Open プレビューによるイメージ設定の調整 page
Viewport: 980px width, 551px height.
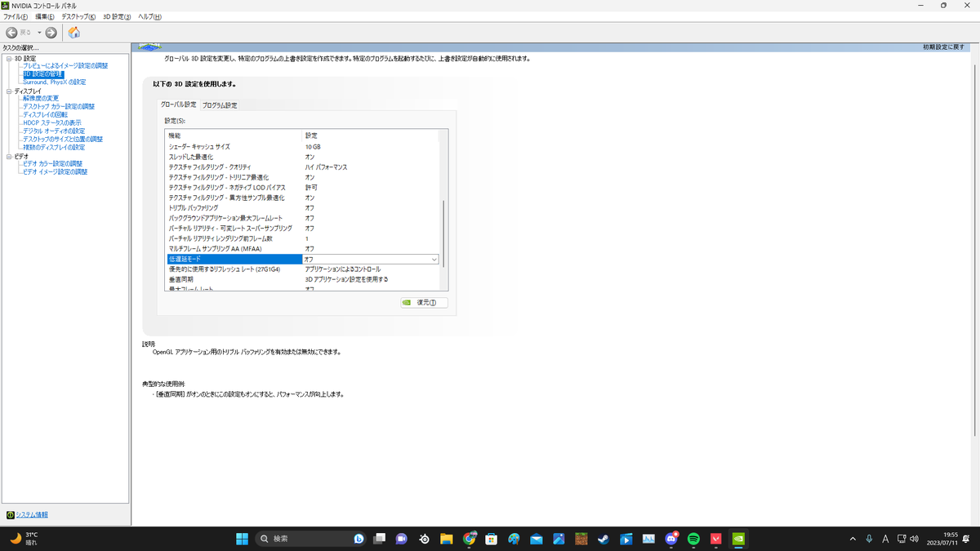pyautogui.click(x=65, y=65)
